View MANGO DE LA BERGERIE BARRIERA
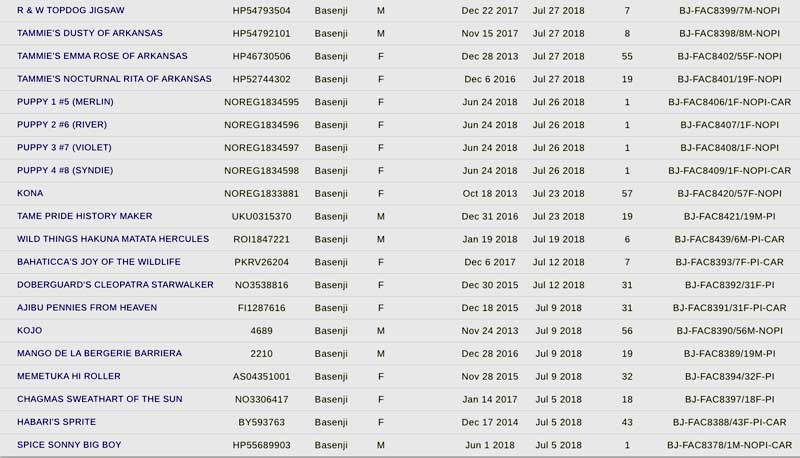800x458 pixels. 100,353
